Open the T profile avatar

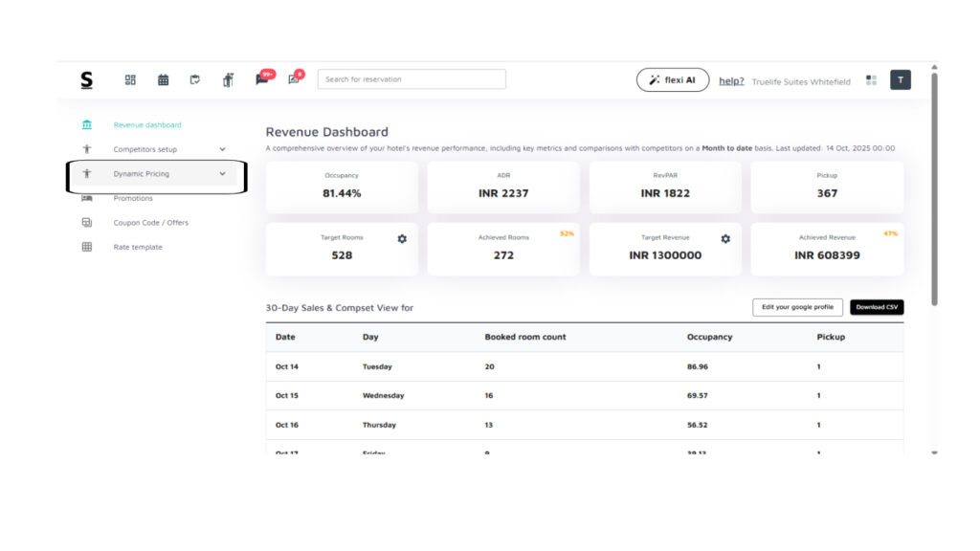[900, 80]
